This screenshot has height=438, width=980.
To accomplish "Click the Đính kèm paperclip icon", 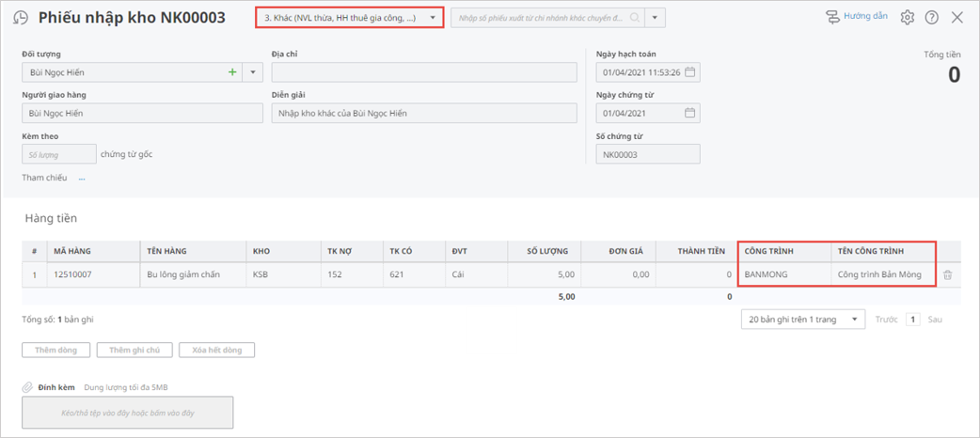I will pos(28,387).
